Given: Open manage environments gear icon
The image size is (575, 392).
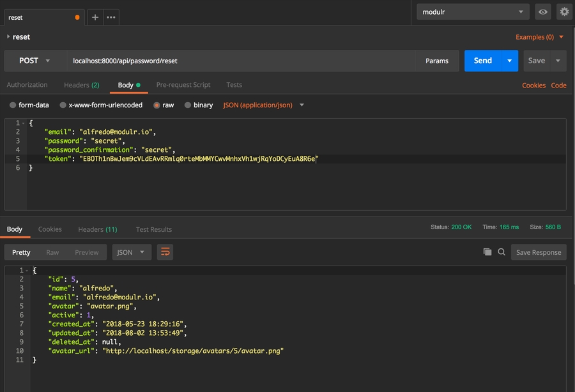Looking at the screenshot, I should 563,11.
